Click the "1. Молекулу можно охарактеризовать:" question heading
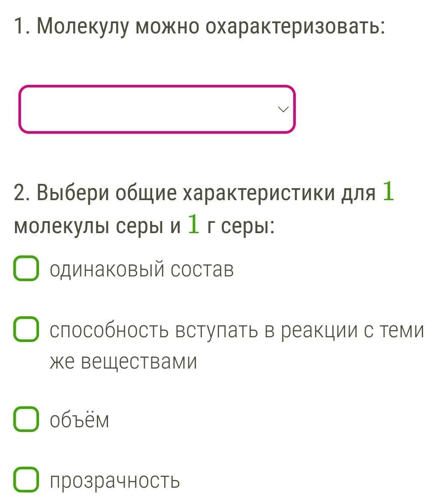 click(x=199, y=27)
